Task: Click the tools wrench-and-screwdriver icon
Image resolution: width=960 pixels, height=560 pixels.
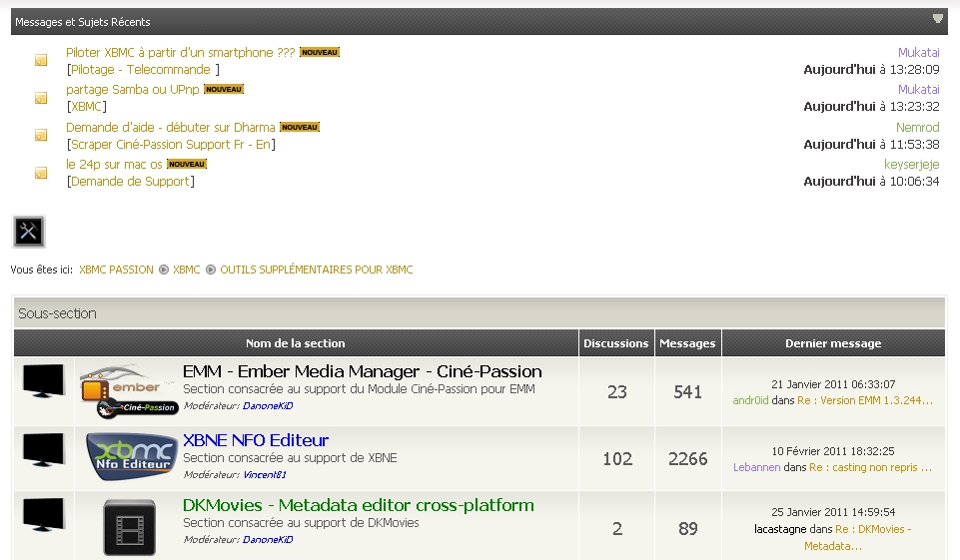Action: [x=28, y=232]
